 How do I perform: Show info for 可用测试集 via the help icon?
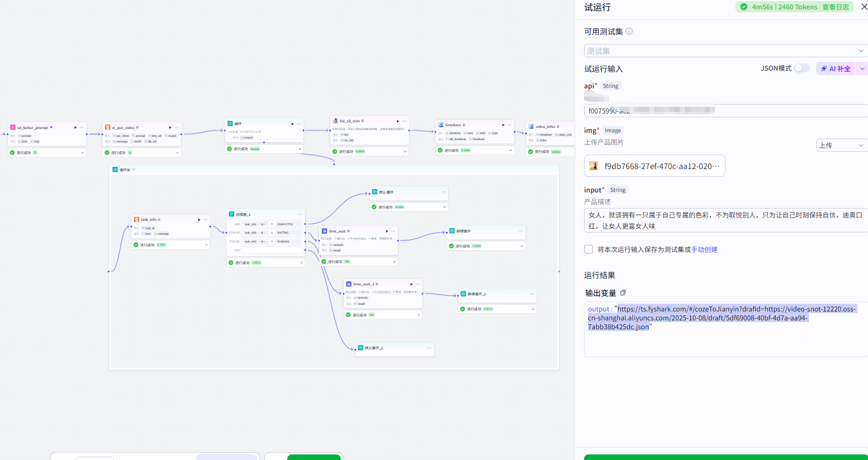pyautogui.click(x=629, y=31)
